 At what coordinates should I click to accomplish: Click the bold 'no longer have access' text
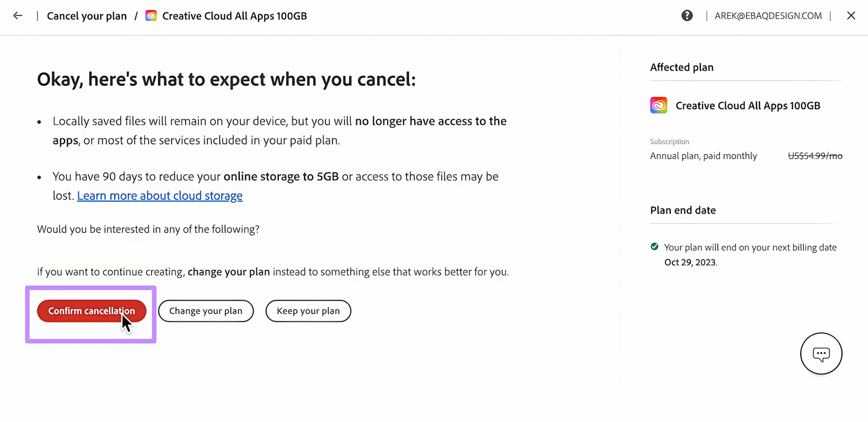click(x=431, y=121)
